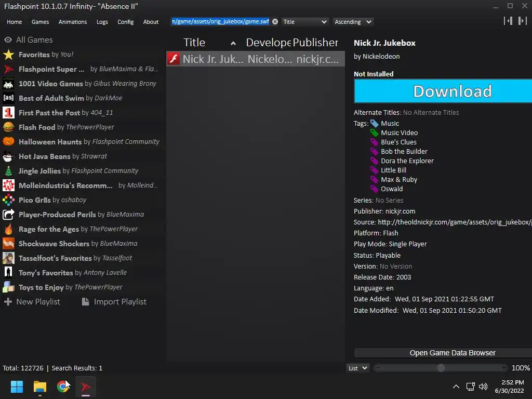The image size is (532, 399).
Task: Toggle the right sidebar with its toolbar icon
Action: click(522, 21)
